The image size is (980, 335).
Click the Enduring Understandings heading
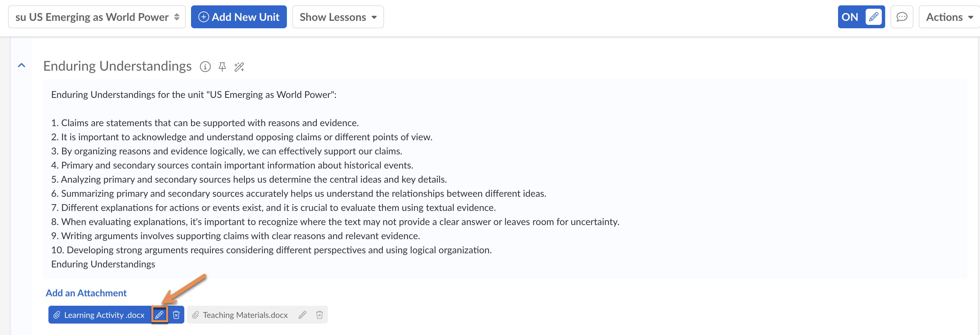[x=117, y=66]
